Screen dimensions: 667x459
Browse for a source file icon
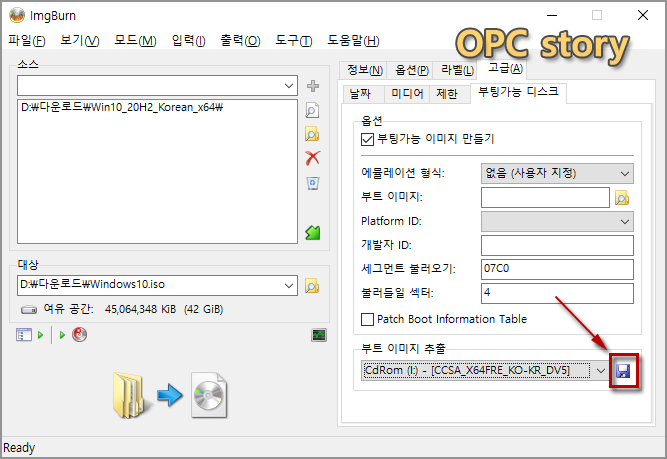coord(312,111)
